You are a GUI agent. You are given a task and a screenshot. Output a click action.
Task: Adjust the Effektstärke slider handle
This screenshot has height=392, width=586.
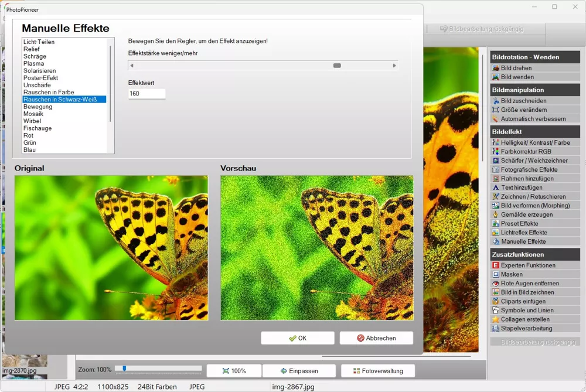pyautogui.click(x=336, y=66)
